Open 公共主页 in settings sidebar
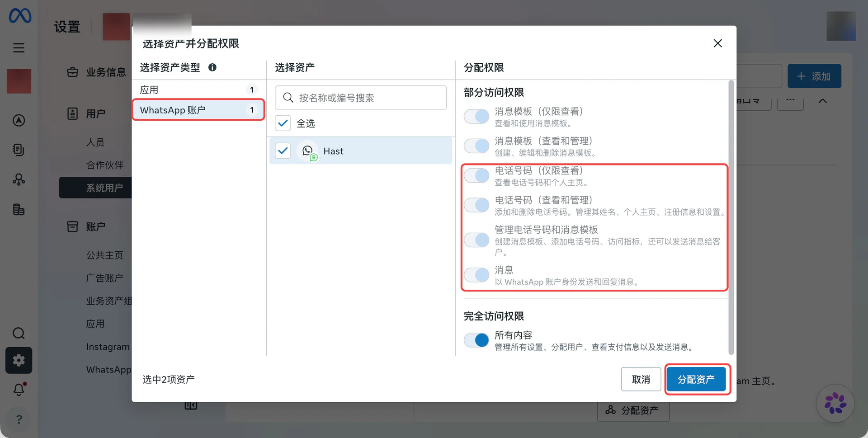868x438 pixels. (105, 255)
